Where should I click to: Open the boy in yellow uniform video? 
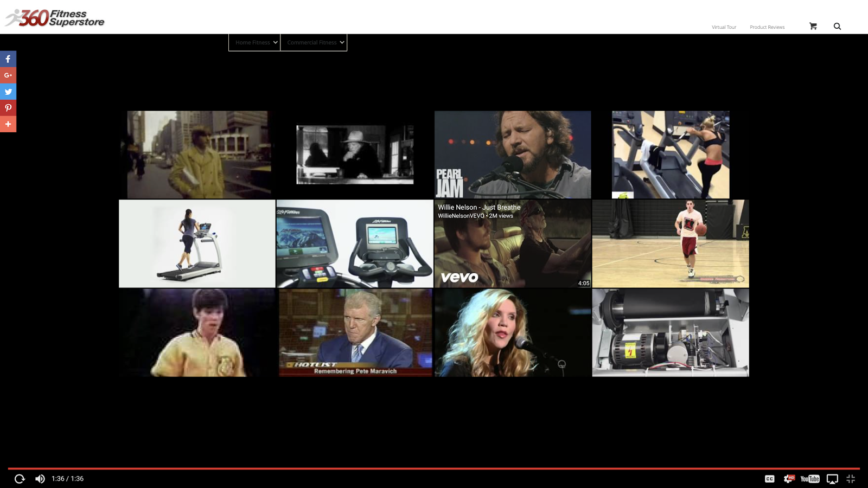197,332
